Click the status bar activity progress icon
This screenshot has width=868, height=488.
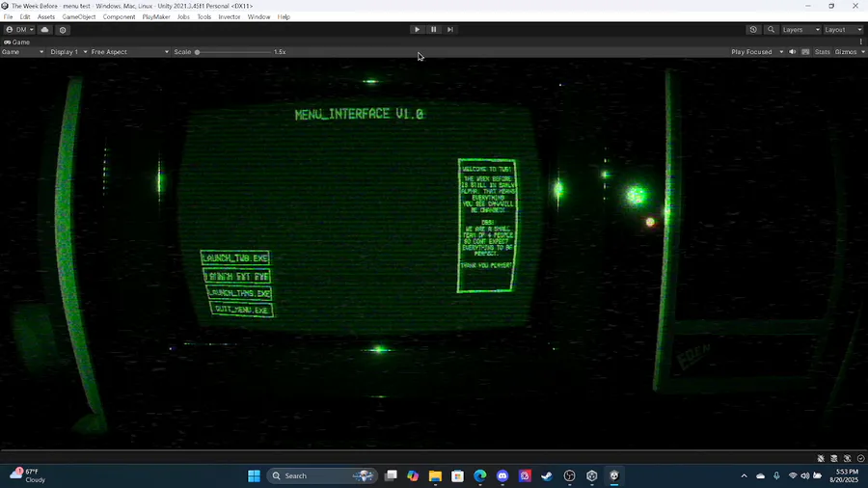[860, 458]
